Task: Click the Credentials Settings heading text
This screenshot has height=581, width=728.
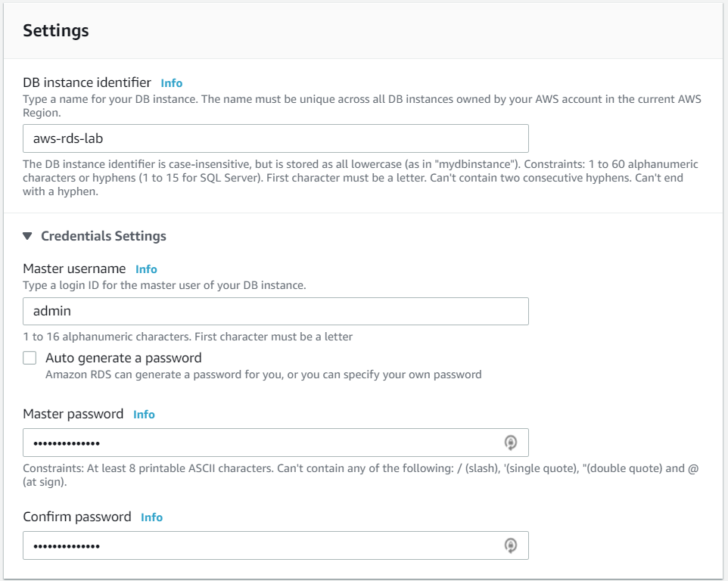Action: tap(104, 236)
